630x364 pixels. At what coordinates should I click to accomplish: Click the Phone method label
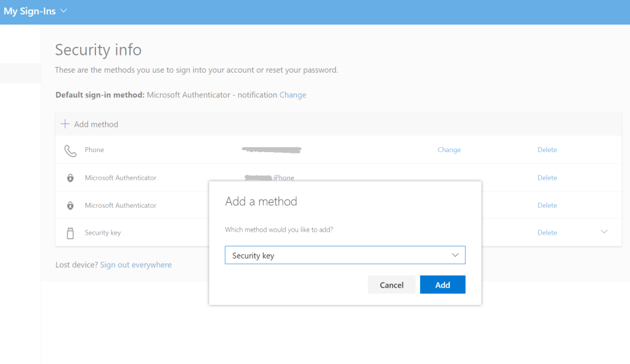pyautogui.click(x=94, y=150)
